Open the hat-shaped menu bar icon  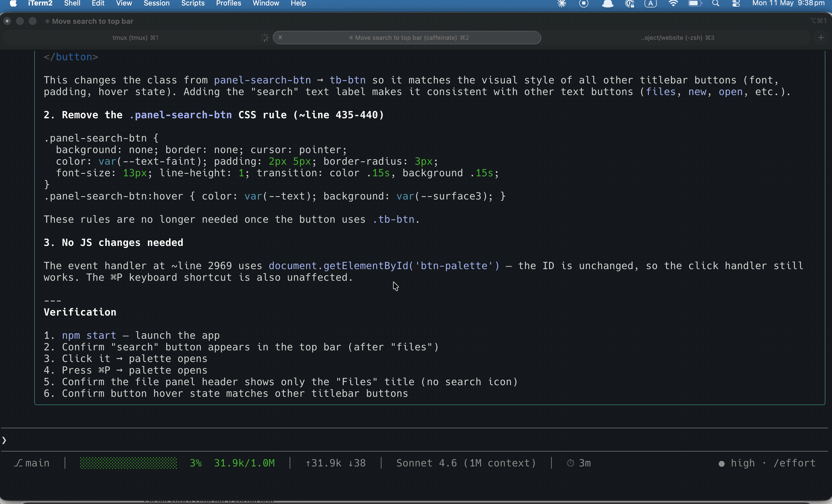tap(608, 3)
